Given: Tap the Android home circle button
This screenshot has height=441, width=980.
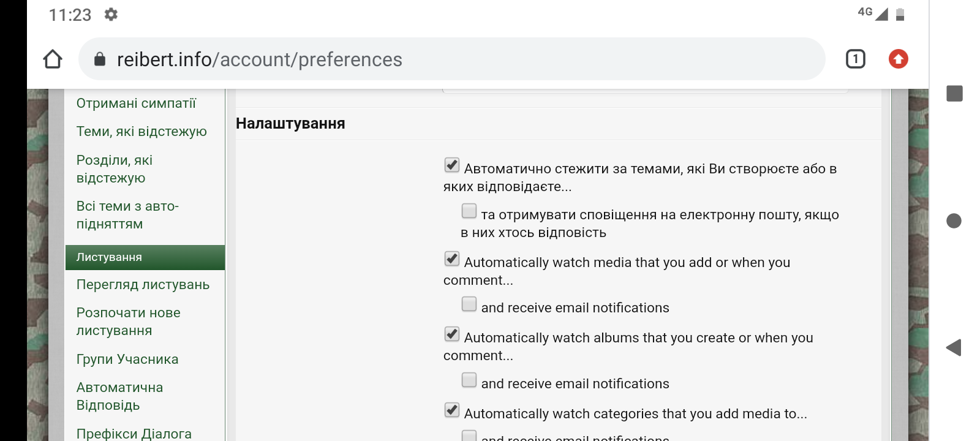Looking at the screenshot, I should (954, 221).
